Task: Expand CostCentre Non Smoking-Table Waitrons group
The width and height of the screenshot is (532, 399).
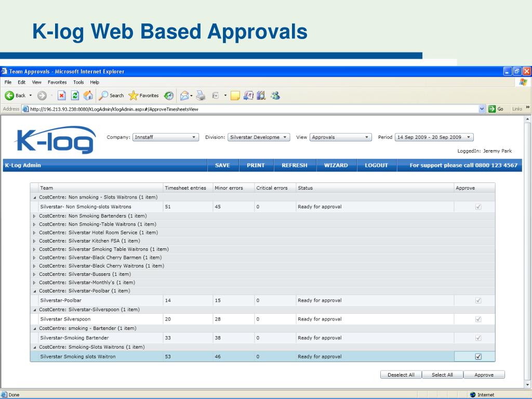Action: [x=34, y=224]
